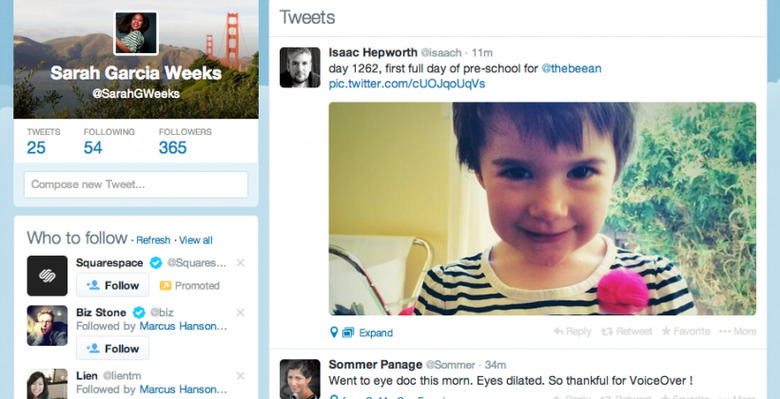Expand Isaac Hepworth's tweet
The image size is (780, 399).
[x=376, y=333]
